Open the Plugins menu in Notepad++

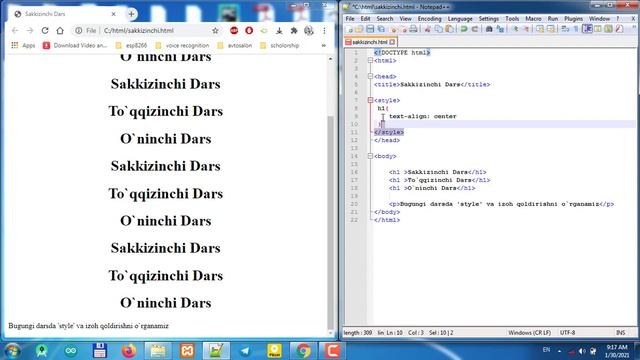(573, 19)
